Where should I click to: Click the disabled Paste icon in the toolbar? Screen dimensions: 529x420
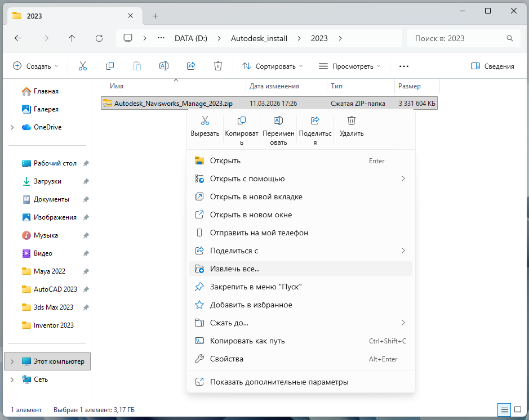[x=137, y=66]
